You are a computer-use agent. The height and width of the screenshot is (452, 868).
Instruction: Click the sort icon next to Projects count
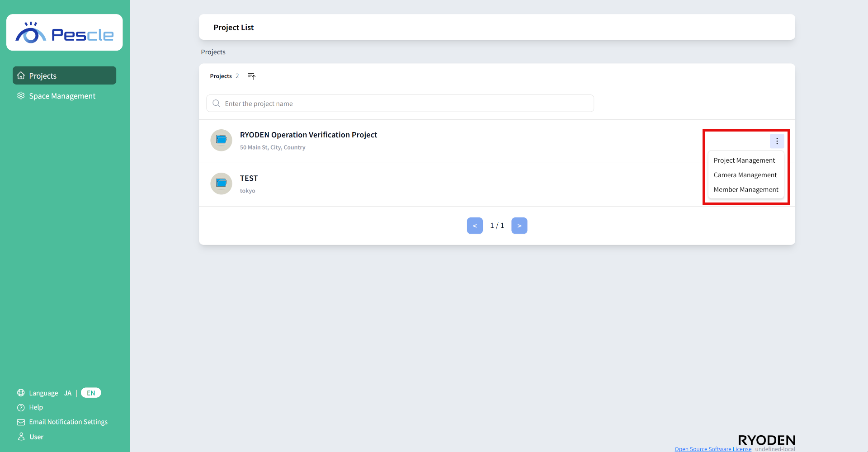point(252,76)
